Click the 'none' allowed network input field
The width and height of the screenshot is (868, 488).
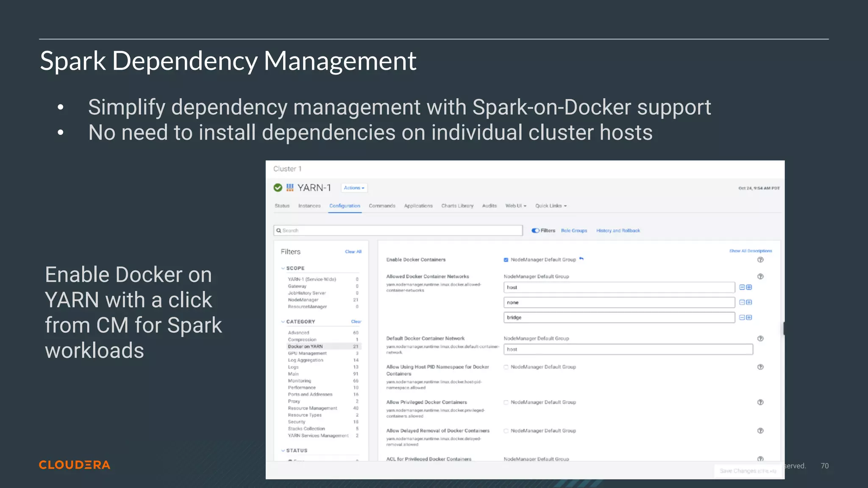(x=619, y=302)
